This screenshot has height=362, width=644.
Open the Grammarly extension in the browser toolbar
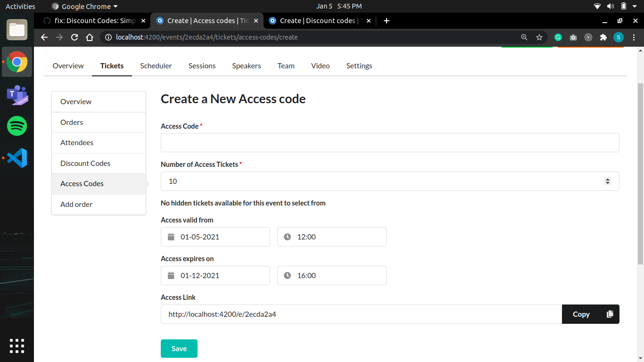coord(558,37)
